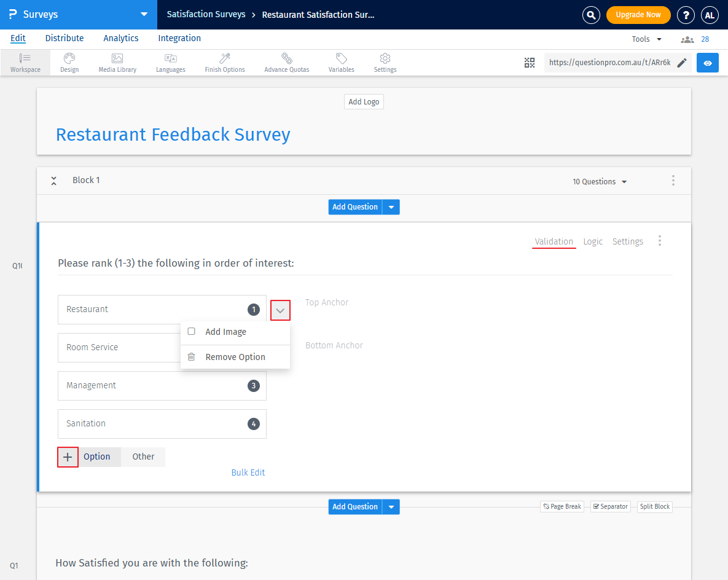Screen dimensions: 728x580
Task: Open the Media Library
Action: pos(117,62)
